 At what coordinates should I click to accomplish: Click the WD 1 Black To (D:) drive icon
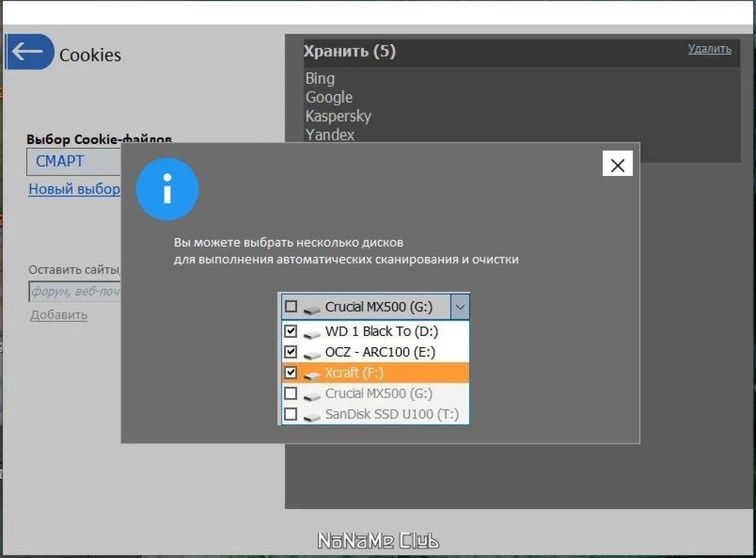pyautogui.click(x=312, y=334)
